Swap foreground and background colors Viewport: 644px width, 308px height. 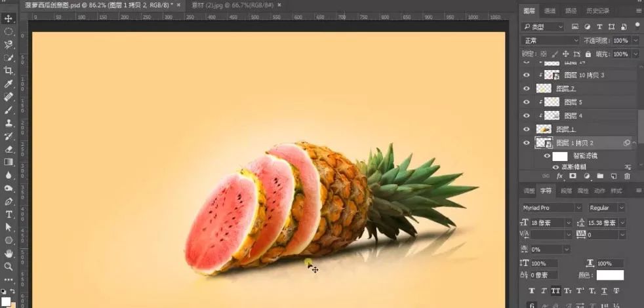(x=12, y=291)
